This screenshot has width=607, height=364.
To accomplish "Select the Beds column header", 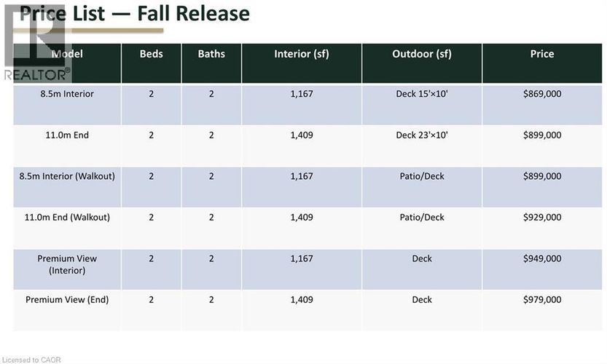I will pyautogui.click(x=151, y=54).
